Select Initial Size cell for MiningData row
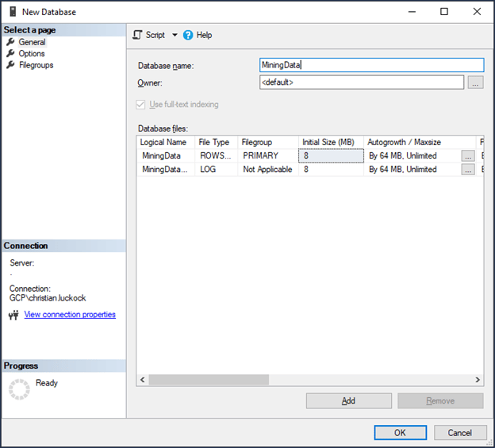 point(331,155)
